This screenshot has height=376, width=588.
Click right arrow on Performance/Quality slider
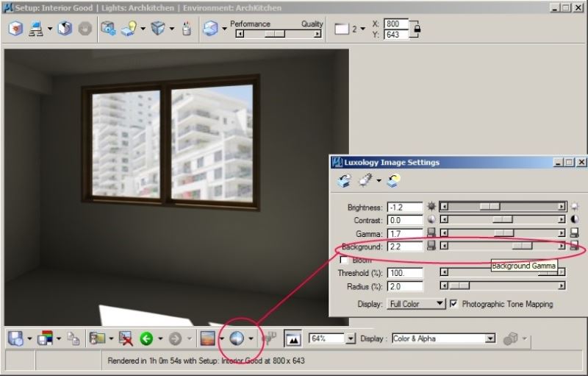tap(317, 34)
